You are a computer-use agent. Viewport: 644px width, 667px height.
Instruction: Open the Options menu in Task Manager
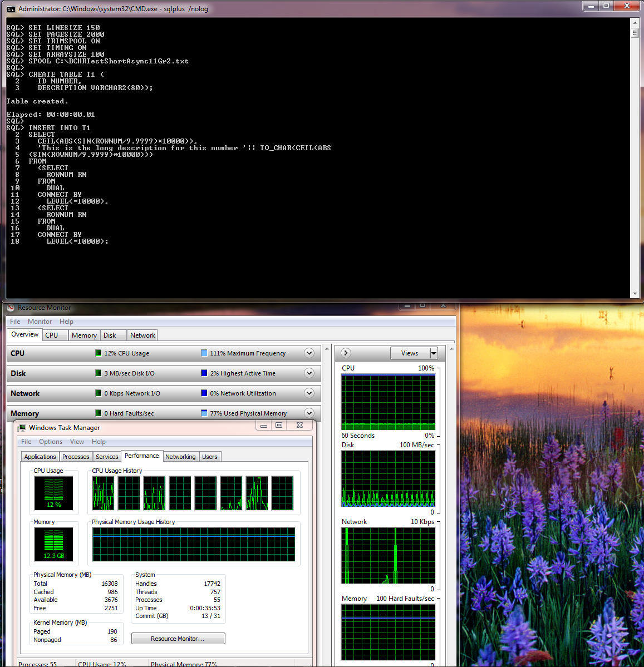51,441
